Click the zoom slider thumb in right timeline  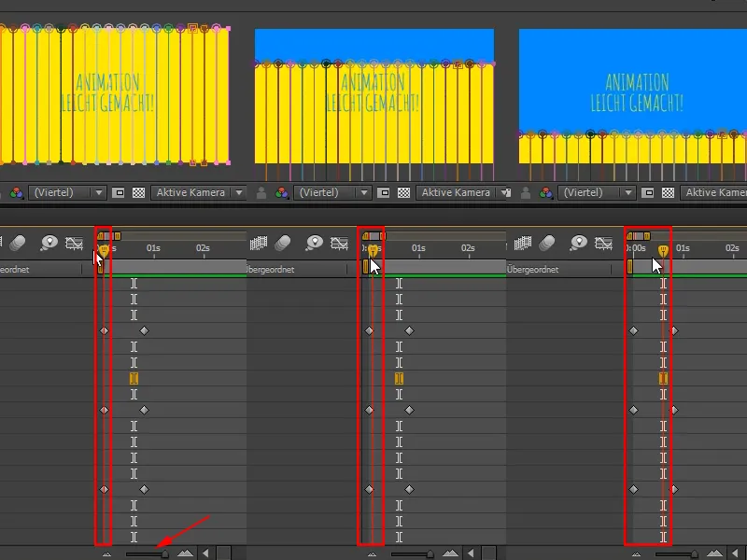tap(695, 553)
